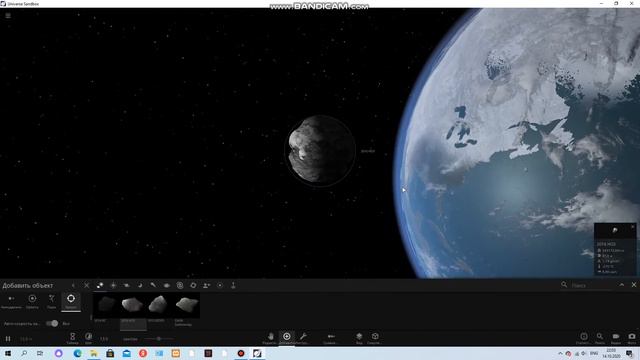Select the black hole ring category icon
Viewport: 640px width, 360px height.
point(193,285)
